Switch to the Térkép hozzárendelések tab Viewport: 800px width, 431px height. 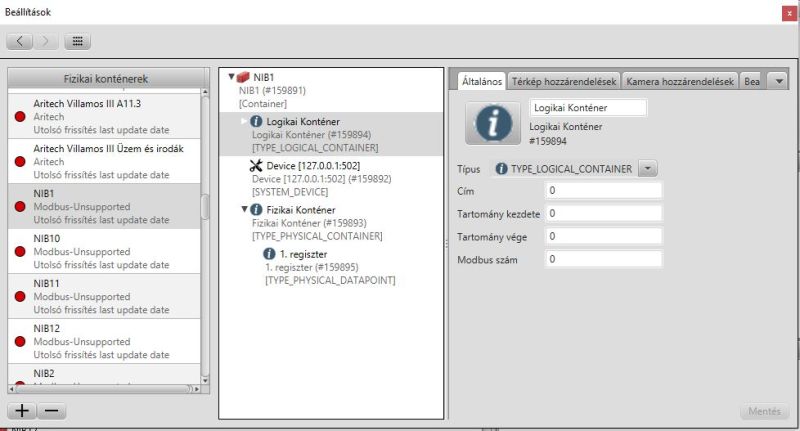(564, 81)
